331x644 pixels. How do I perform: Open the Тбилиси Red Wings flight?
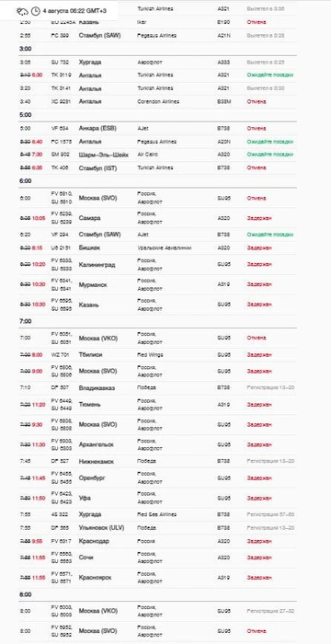pyautogui.click(x=158, y=354)
